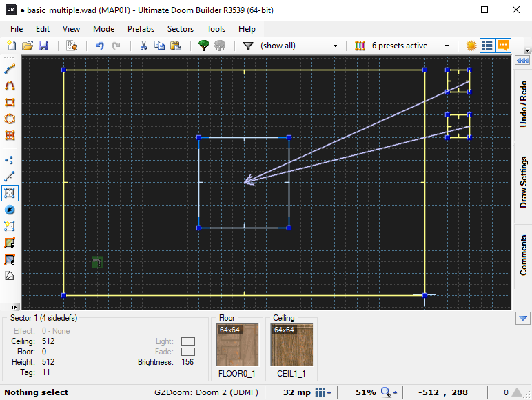Open the Prefabs menu
The width and height of the screenshot is (532, 400).
coord(141,29)
